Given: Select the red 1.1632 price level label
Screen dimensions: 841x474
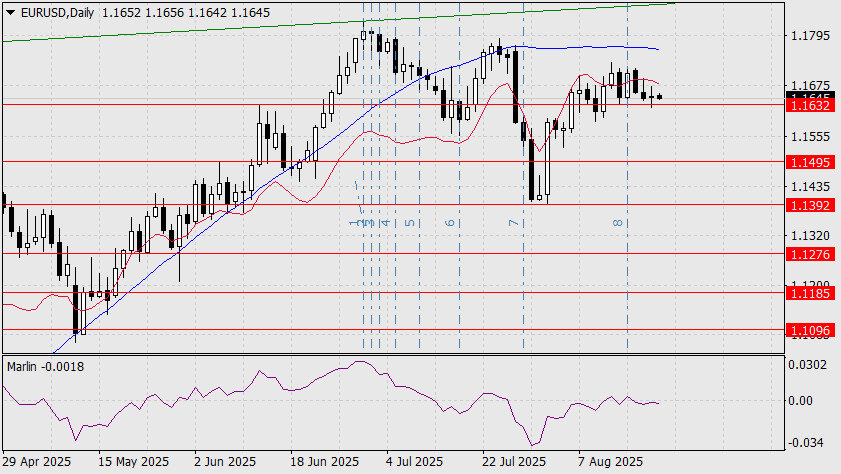Looking at the screenshot, I should tap(810, 105).
